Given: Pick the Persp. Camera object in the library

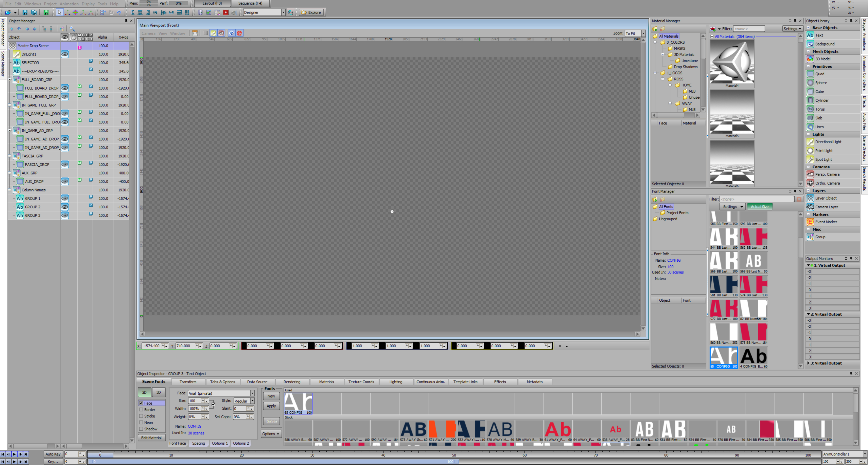Looking at the screenshot, I should [827, 174].
